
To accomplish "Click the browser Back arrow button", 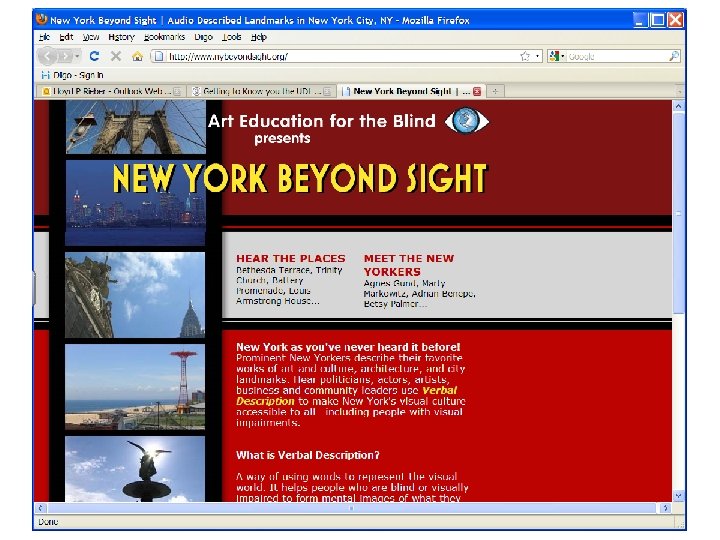I will 47,56.
